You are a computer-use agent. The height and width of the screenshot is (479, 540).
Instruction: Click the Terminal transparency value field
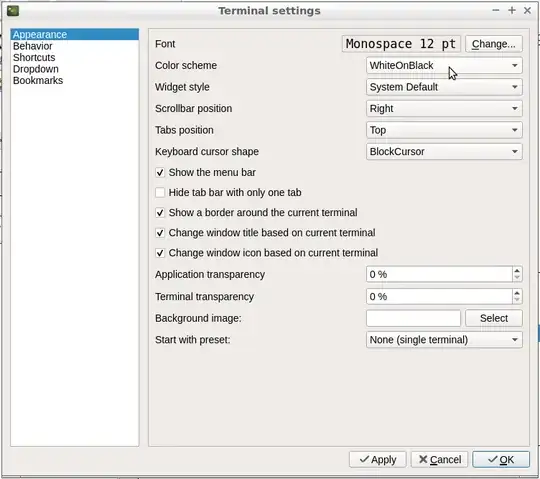439,296
